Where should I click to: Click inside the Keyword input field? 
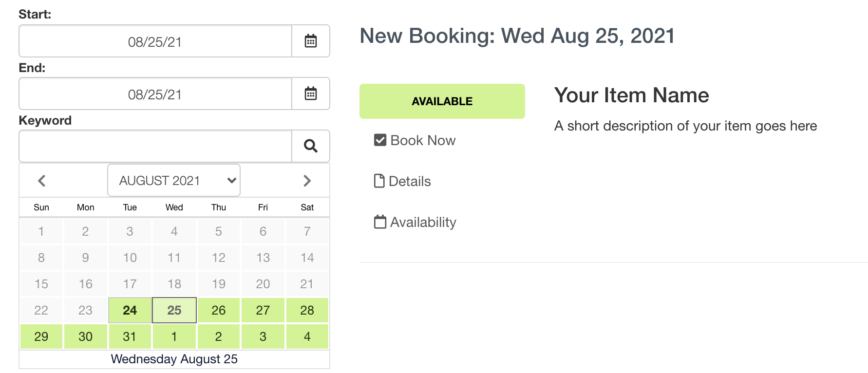pyautogui.click(x=155, y=146)
